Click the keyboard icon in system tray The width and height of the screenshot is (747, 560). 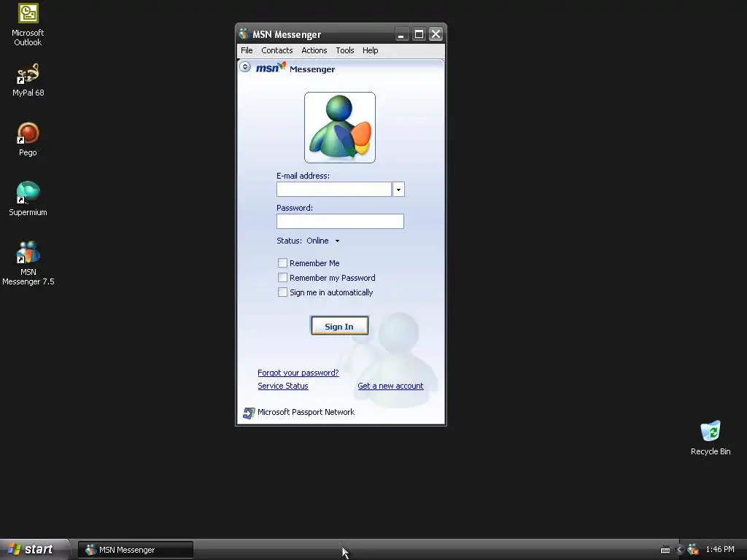point(665,550)
